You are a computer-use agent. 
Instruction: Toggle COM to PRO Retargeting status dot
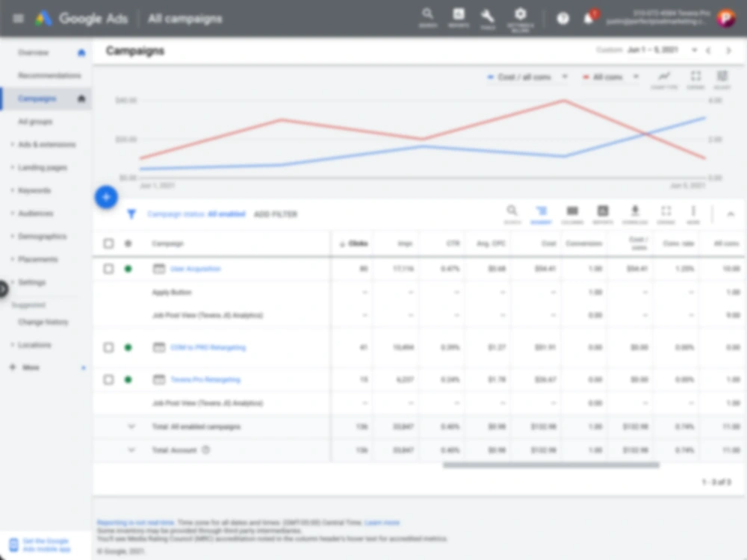pos(128,347)
